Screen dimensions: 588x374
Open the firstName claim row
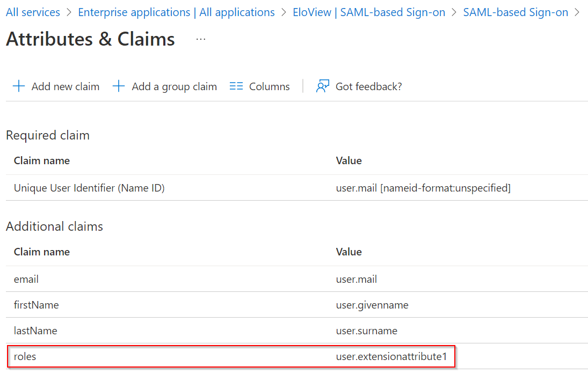click(297, 305)
